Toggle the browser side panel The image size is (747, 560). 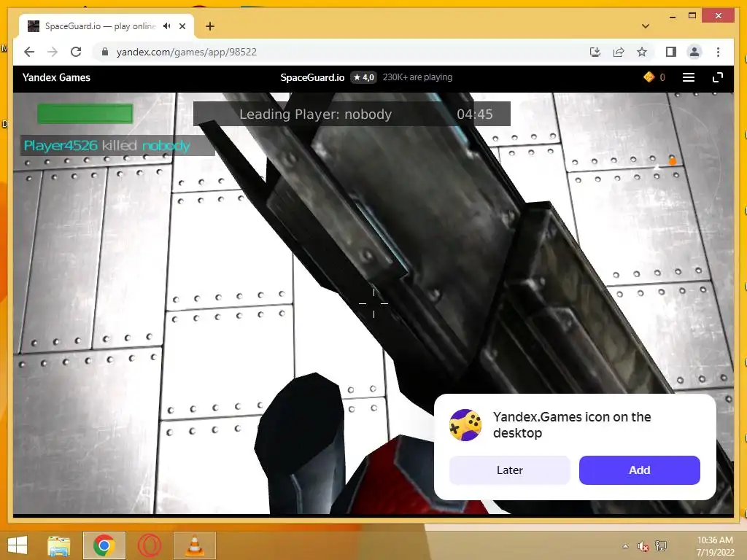[x=671, y=52]
